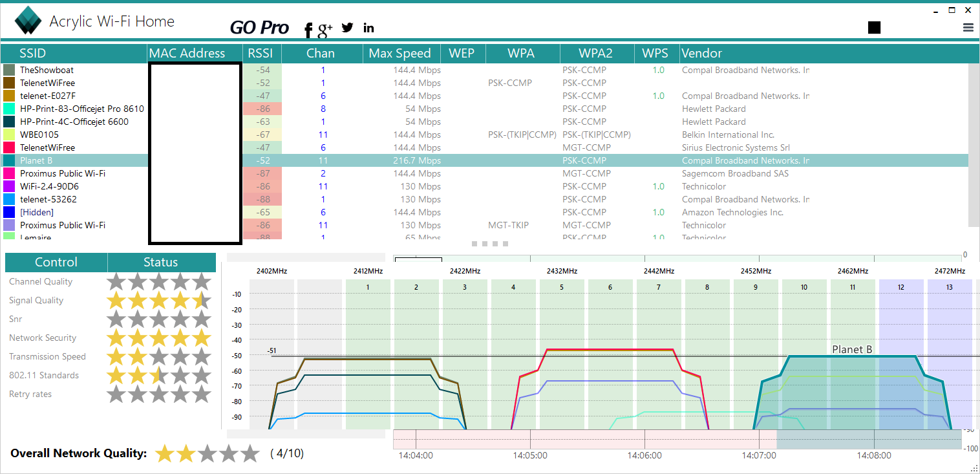The image size is (980, 474).
Task: Click channel 11 band in graph
Action: (853, 354)
